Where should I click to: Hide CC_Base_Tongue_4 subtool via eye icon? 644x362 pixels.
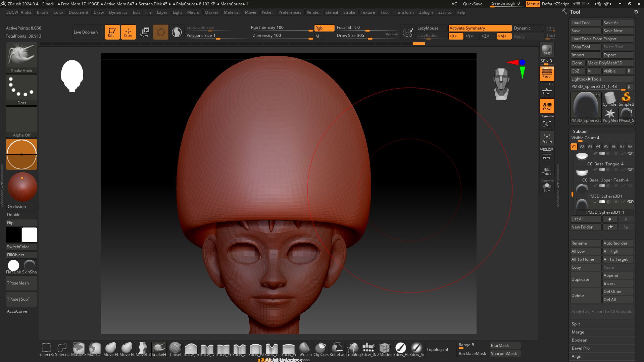(x=630, y=153)
